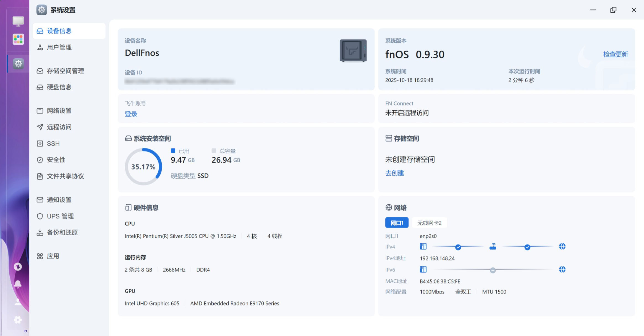Click the desktop monitor icon in dock
The image size is (644, 336).
(18, 21)
